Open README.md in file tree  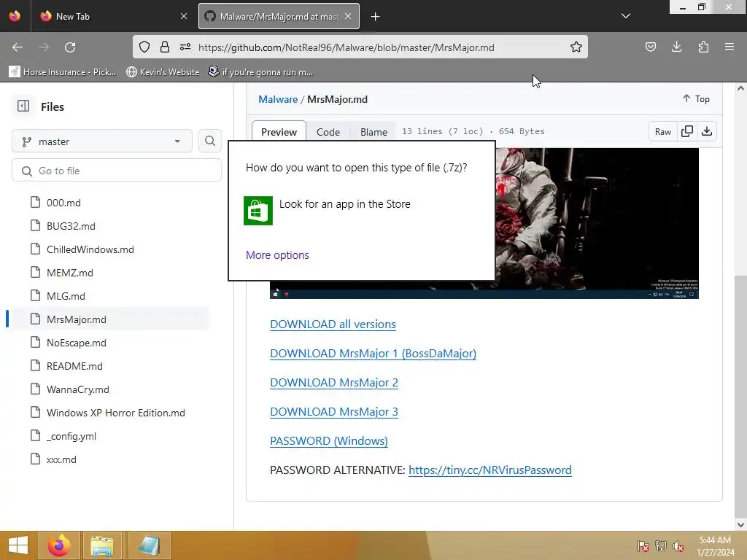74,366
